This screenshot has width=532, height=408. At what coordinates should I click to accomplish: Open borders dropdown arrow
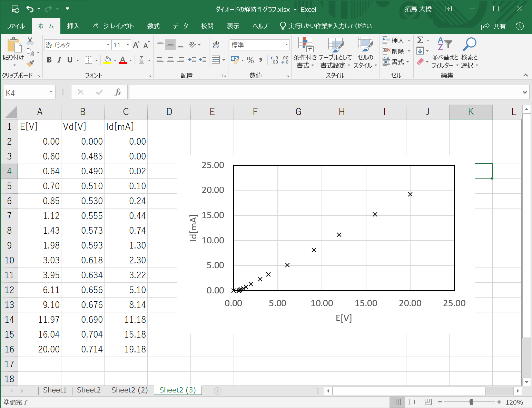tap(96, 60)
